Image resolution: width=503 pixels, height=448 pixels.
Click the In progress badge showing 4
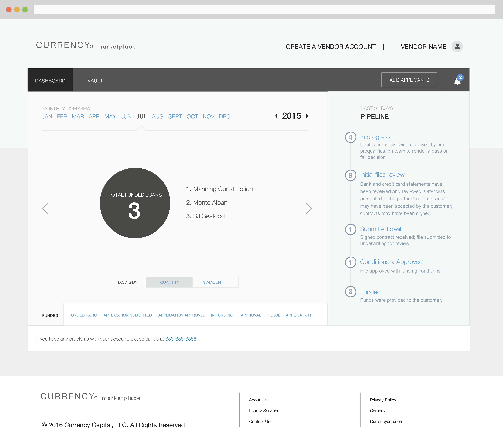350,137
